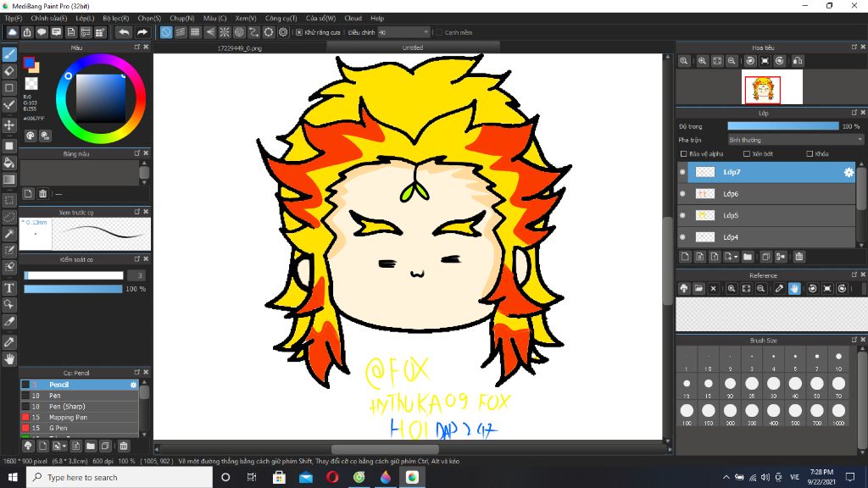
Task: Hide layer Lớp4 visibility dot
Action: (x=682, y=237)
